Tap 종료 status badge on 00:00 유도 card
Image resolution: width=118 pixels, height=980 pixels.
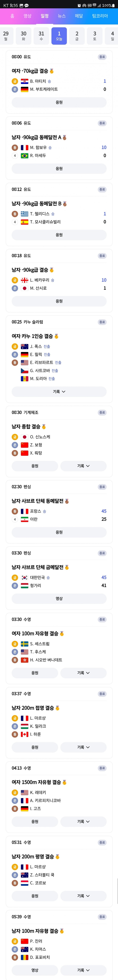tap(102, 57)
